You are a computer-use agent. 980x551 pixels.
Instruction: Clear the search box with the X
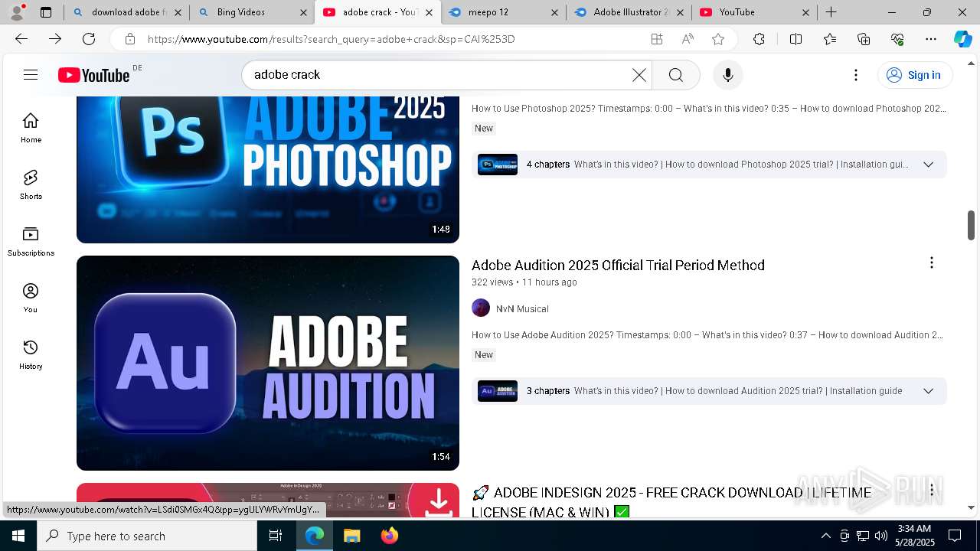click(x=639, y=75)
